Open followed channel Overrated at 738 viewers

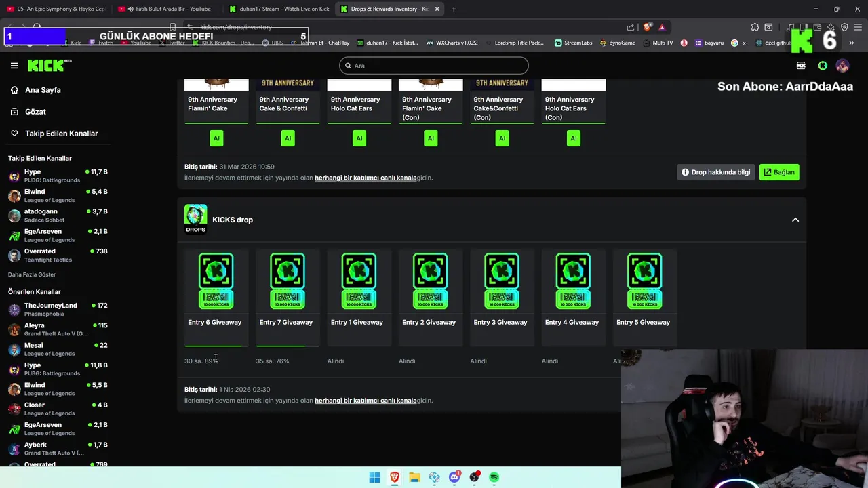58,256
